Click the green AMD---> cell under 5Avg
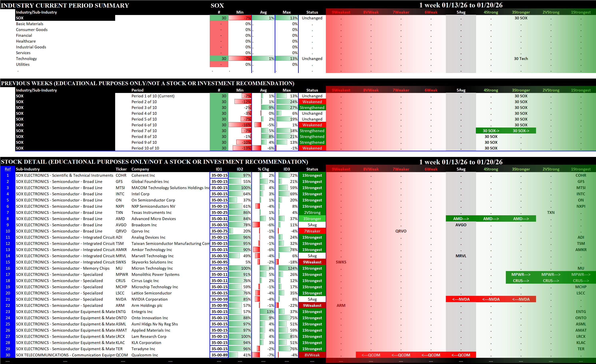The width and height of the screenshot is (596, 364). pos(461,219)
